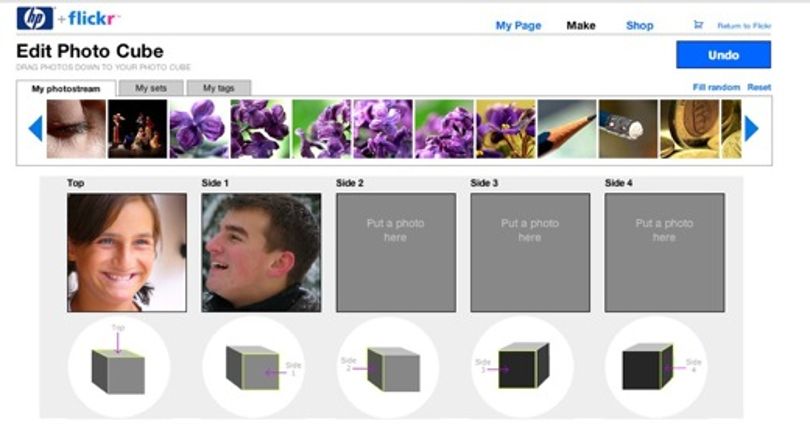Open the Shop section
Viewport: 810px width, 429px height.
click(640, 25)
